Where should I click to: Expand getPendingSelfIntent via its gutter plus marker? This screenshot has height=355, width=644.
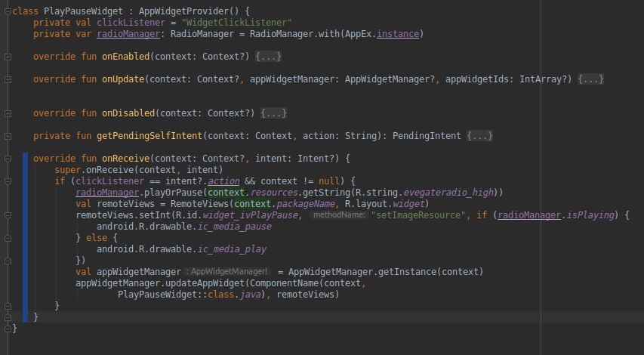[8, 136]
